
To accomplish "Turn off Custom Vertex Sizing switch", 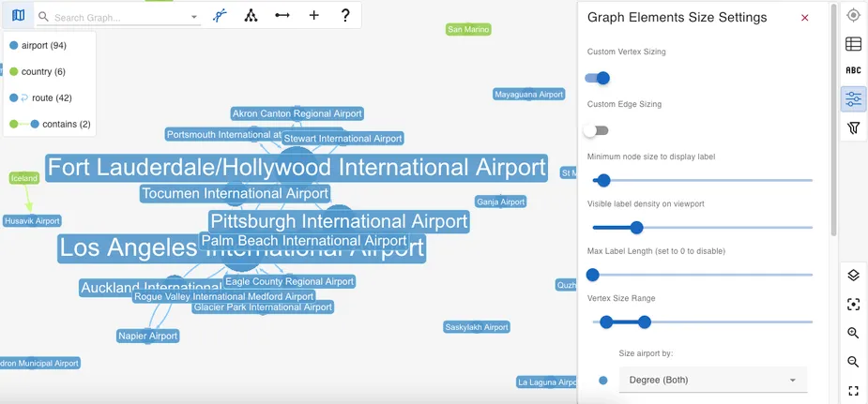I will 598,78.
